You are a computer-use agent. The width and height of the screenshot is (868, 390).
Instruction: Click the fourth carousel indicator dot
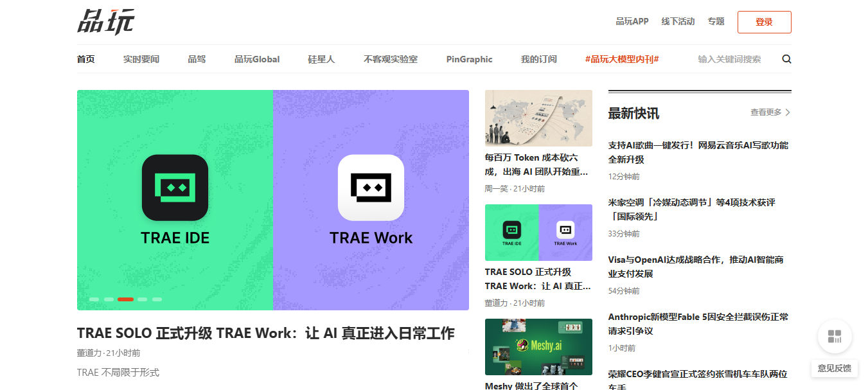142,299
